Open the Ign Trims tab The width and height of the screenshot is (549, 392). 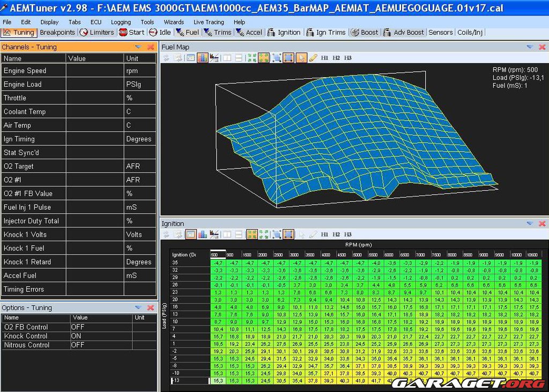pos(326,33)
